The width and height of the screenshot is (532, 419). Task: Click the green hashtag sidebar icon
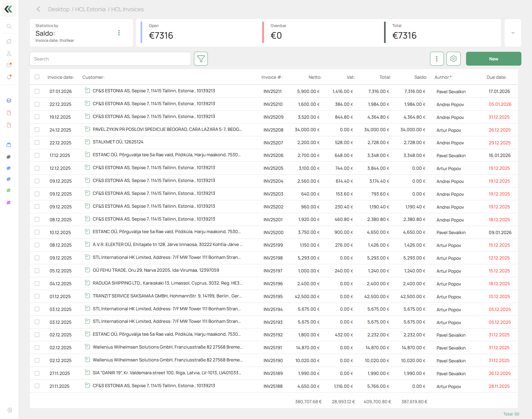click(9, 190)
